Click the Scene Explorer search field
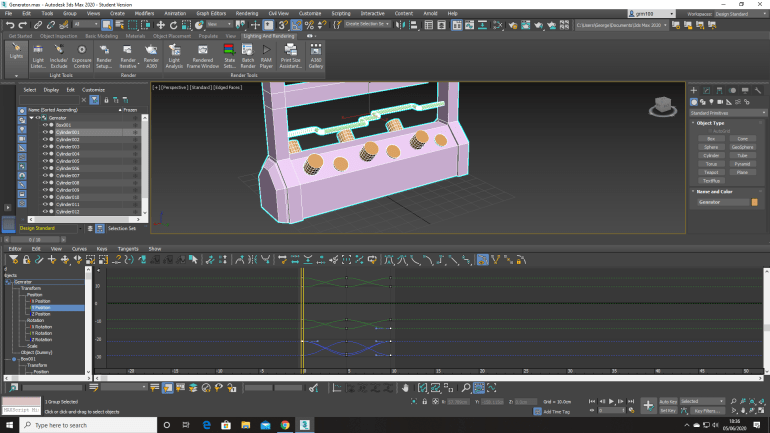This screenshot has width=770, height=433. tap(49, 100)
